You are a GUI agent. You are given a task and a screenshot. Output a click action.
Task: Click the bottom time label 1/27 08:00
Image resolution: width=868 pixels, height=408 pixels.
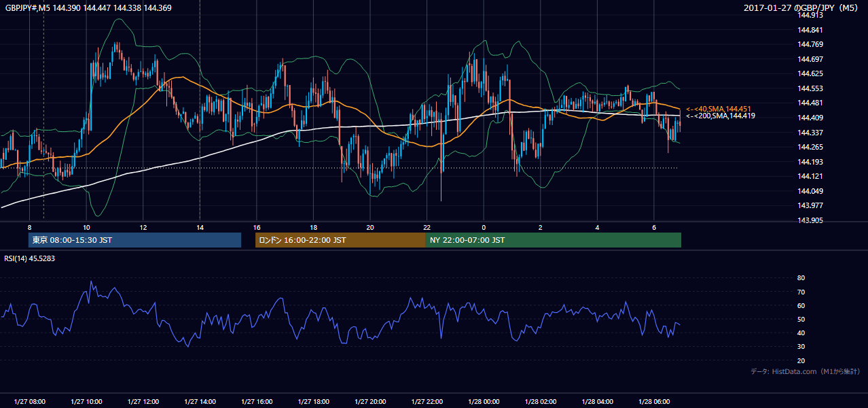click(29, 402)
